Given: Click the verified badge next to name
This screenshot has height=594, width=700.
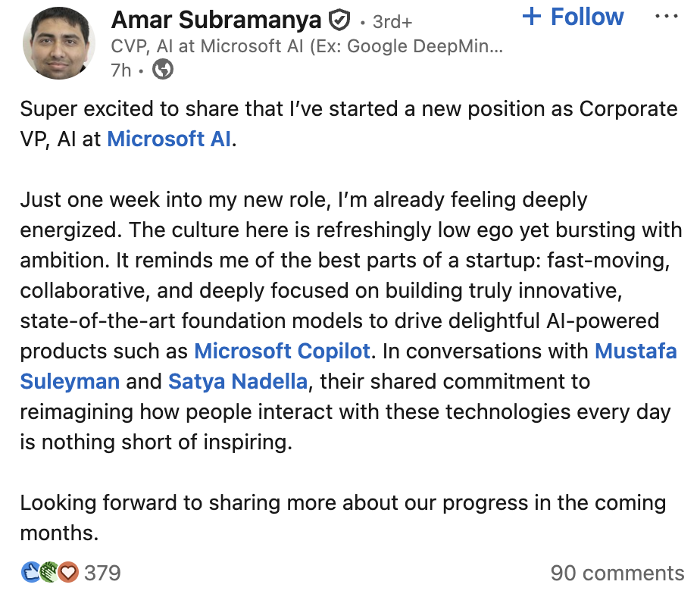Looking at the screenshot, I should [339, 20].
